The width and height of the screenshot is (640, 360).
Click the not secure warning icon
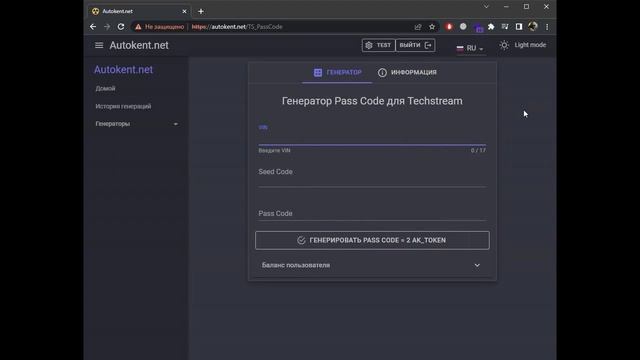click(x=138, y=27)
